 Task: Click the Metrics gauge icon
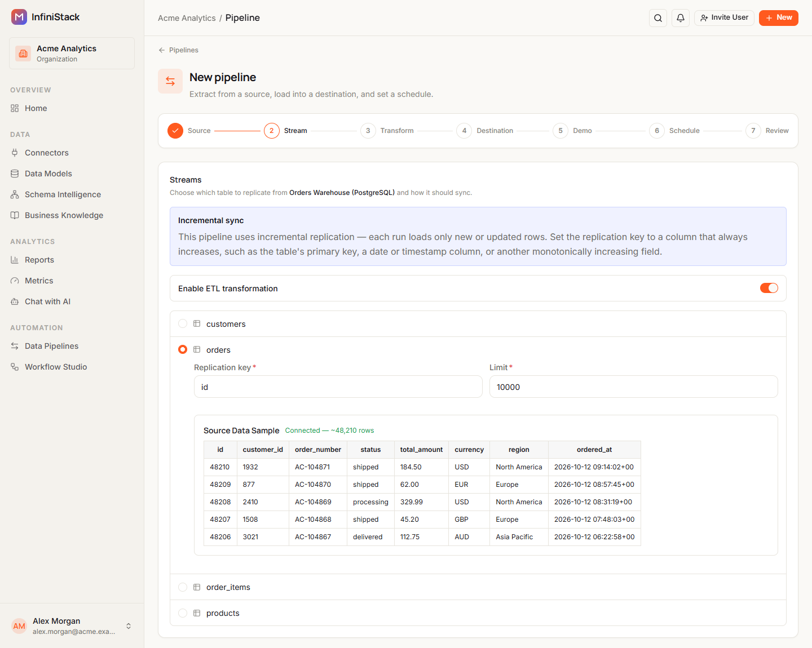tap(15, 281)
